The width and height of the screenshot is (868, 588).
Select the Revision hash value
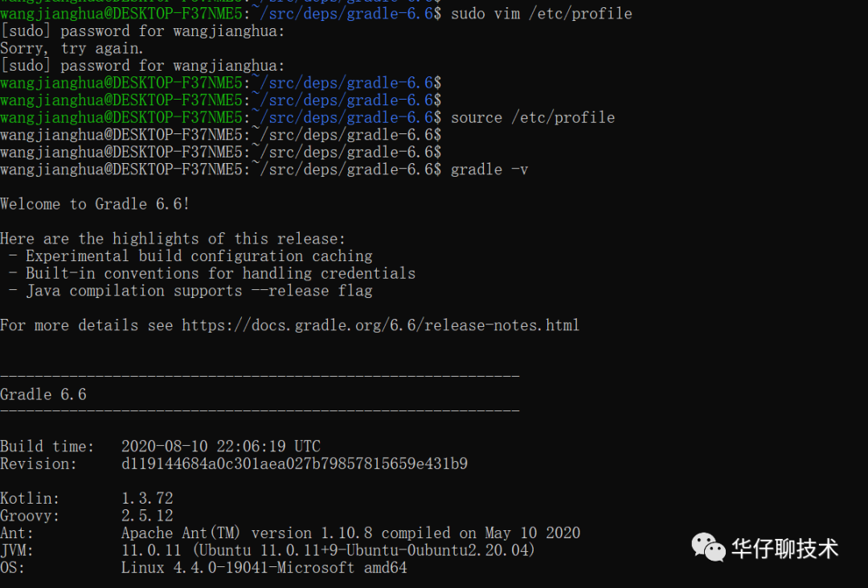pos(294,463)
